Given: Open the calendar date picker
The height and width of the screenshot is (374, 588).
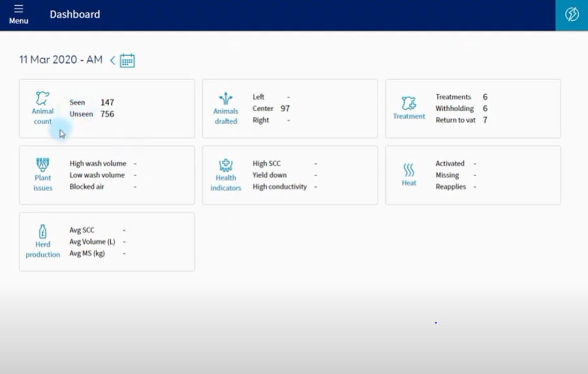Looking at the screenshot, I should tap(128, 60).
